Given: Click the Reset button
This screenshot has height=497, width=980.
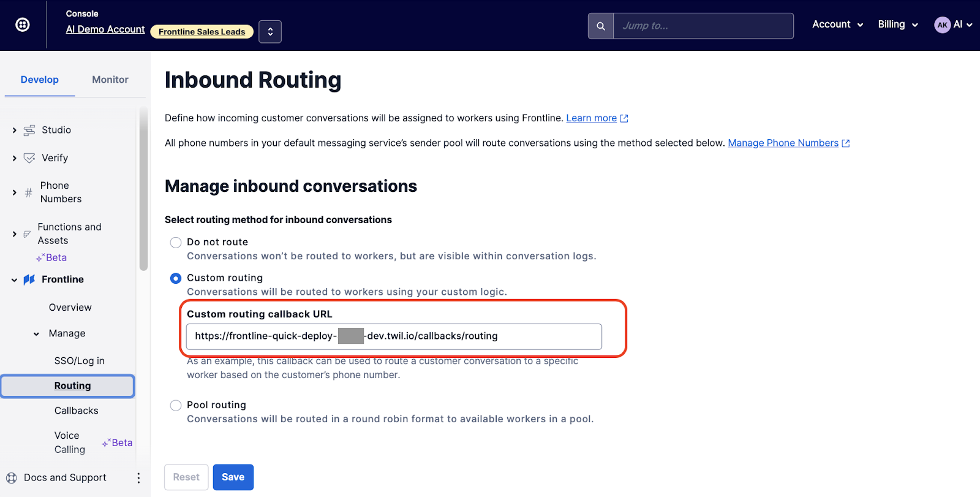Looking at the screenshot, I should click(x=186, y=477).
